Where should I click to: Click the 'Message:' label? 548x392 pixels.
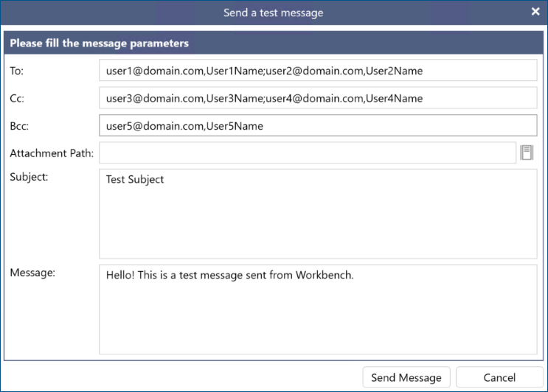coord(32,273)
